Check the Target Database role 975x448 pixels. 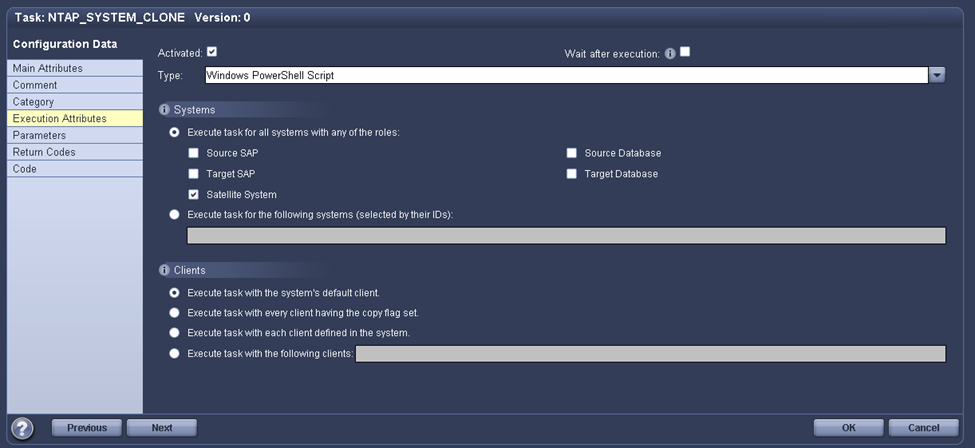571,174
